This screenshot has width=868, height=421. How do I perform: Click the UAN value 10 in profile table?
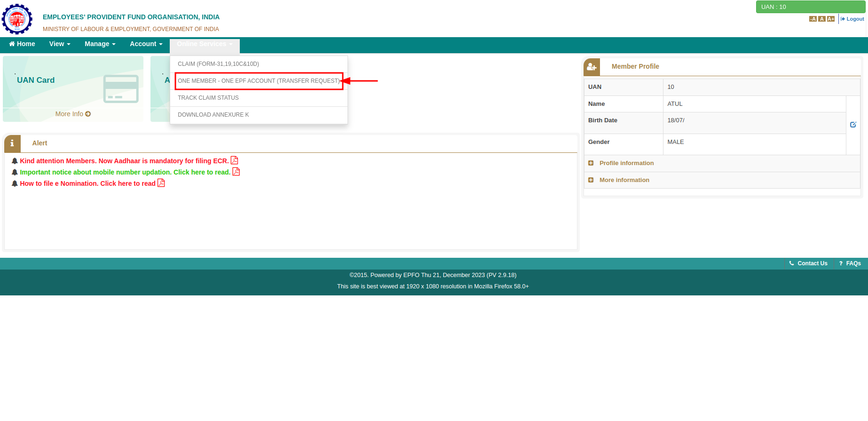(x=671, y=87)
